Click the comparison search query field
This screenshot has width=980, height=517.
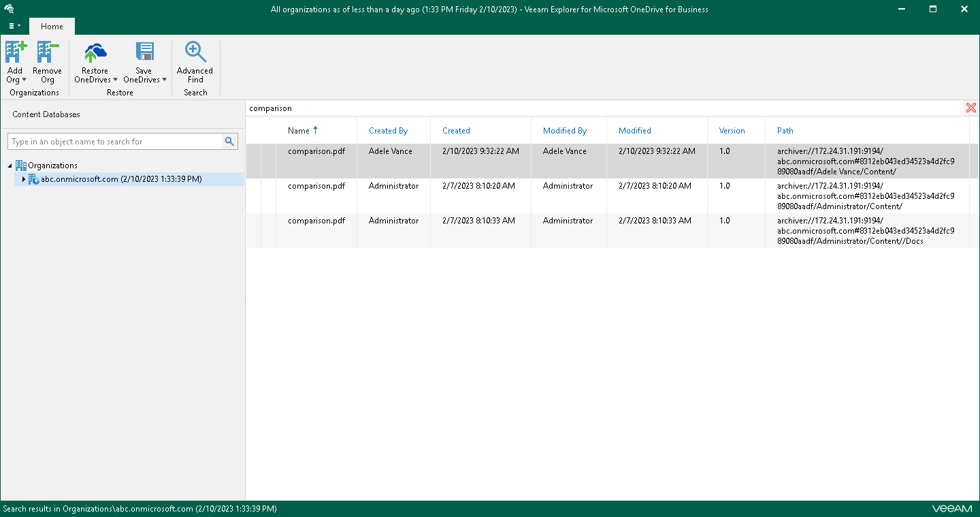pyautogui.click(x=605, y=108)
